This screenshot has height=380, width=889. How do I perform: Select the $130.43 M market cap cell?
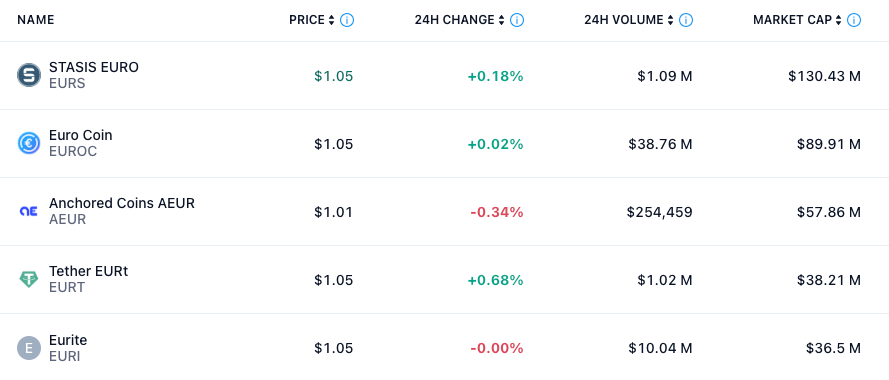(824, 76)
